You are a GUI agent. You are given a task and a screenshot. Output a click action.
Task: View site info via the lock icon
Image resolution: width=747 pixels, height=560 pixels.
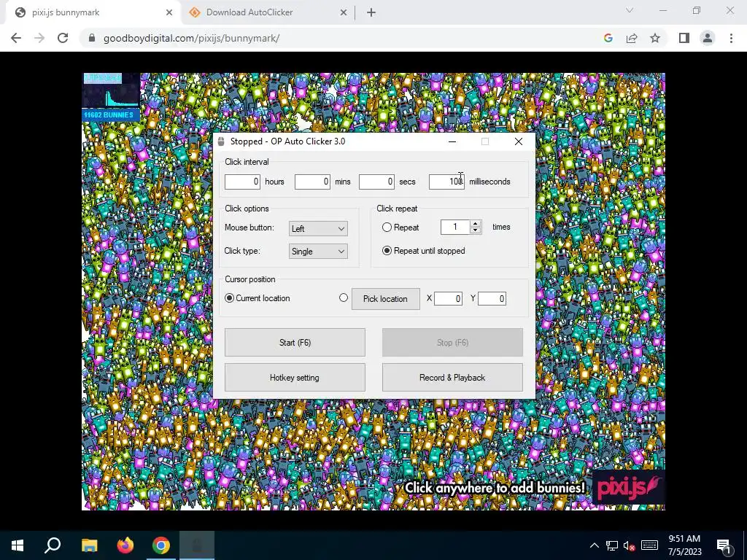(x=92, y=38)
